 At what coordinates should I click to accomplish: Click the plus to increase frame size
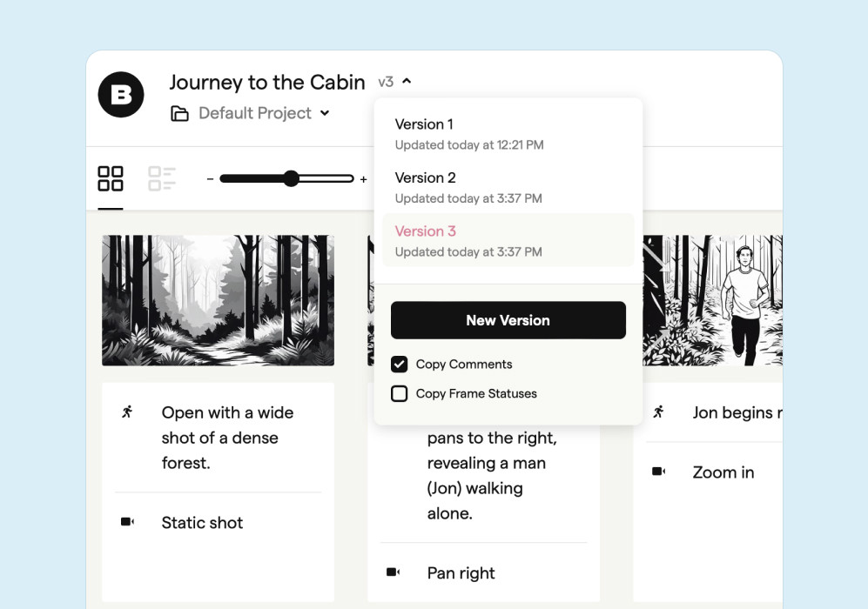(363, 179)
